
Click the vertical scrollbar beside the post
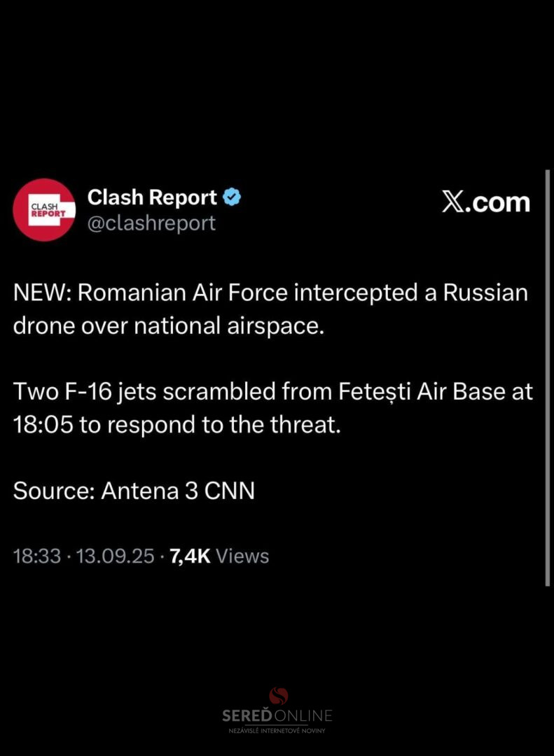point(547,378)
